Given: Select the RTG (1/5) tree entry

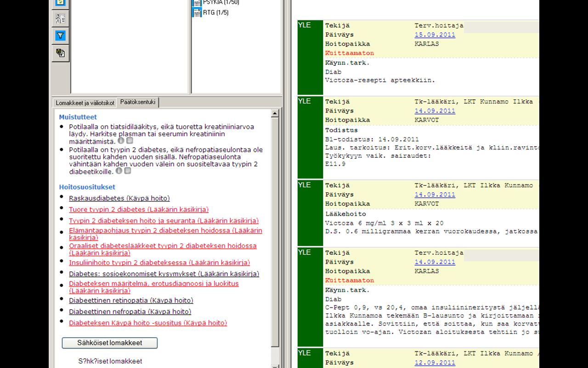Looking at the screenshot, I should [x=215, y=12].
